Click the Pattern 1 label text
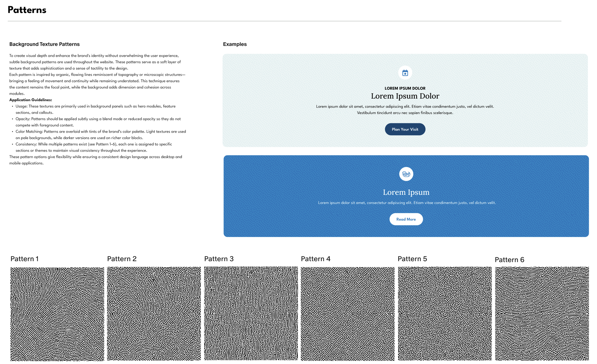 (x=24, y=259)
